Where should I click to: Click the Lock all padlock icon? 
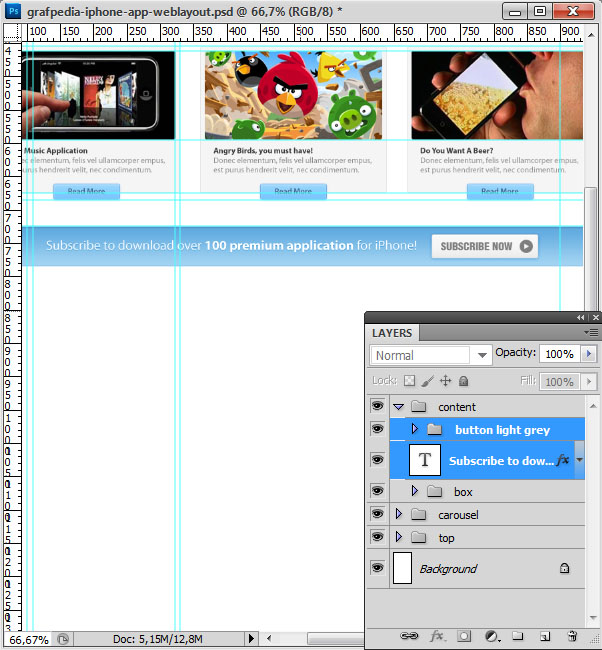(464, 381)
